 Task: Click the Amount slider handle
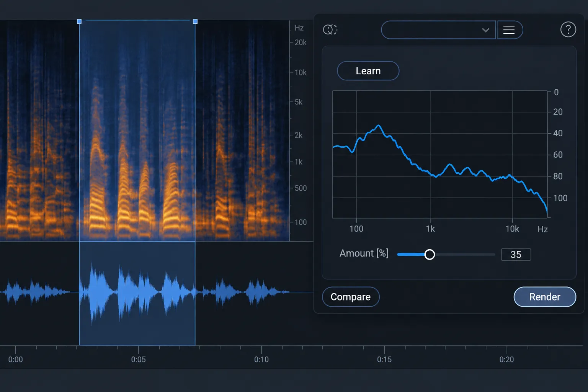click(430, 255)
